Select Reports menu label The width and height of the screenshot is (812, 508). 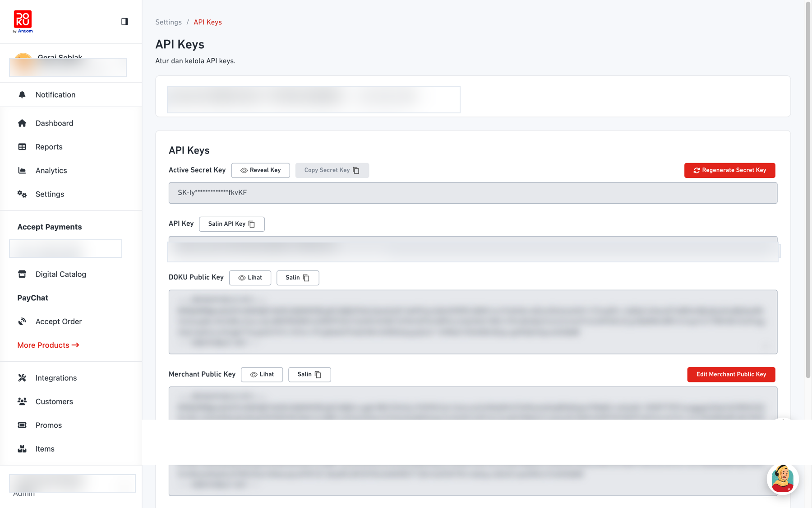(x=49, y=147)
